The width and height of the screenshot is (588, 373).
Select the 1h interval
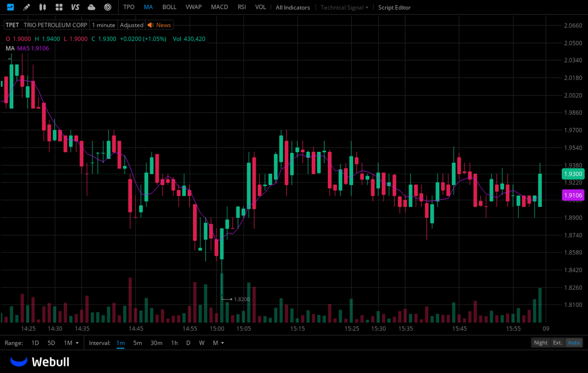[174, 343]
